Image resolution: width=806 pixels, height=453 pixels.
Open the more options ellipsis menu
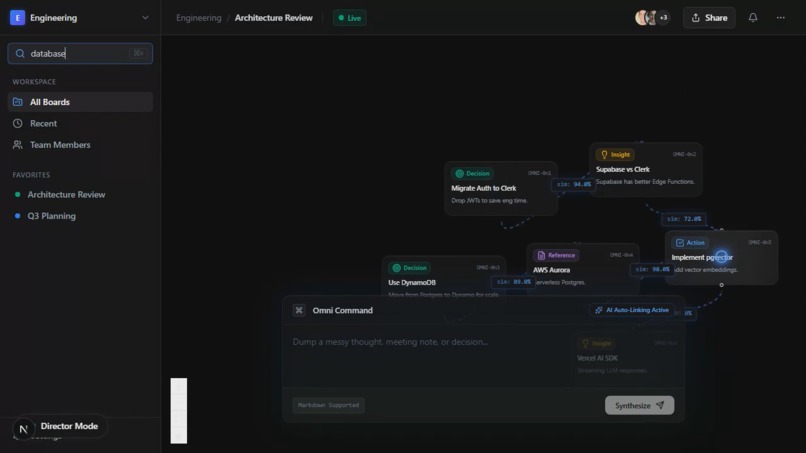780,17
